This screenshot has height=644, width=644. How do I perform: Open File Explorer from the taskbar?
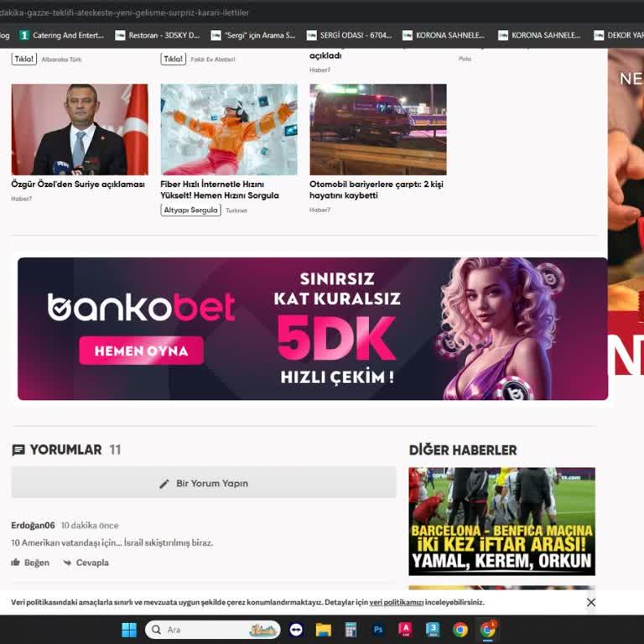(x=323, y=630)
